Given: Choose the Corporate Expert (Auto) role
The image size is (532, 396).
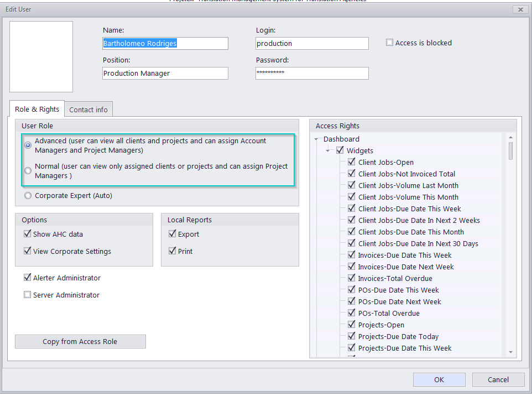Looking at the screenshot, I should click(x=28, y=195).
